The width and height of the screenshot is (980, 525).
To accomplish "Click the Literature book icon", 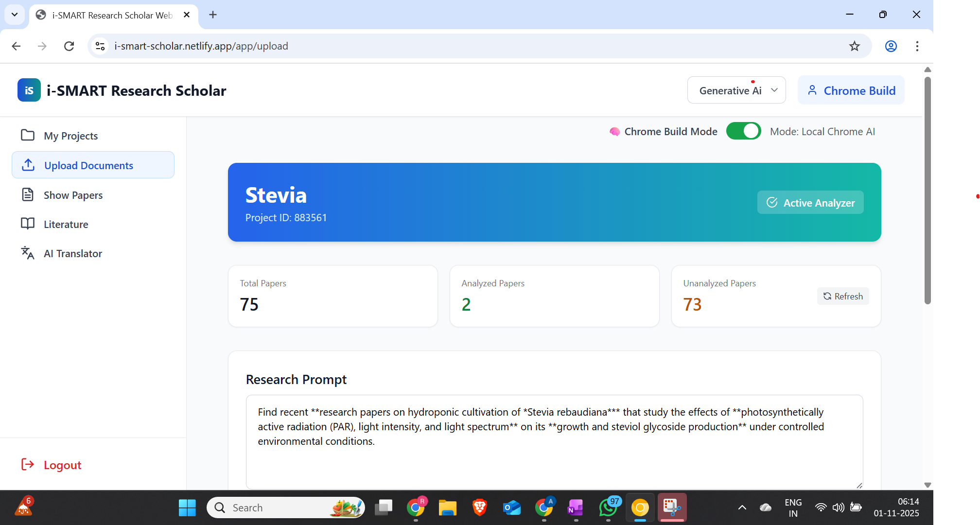I will tap(28, 224).
